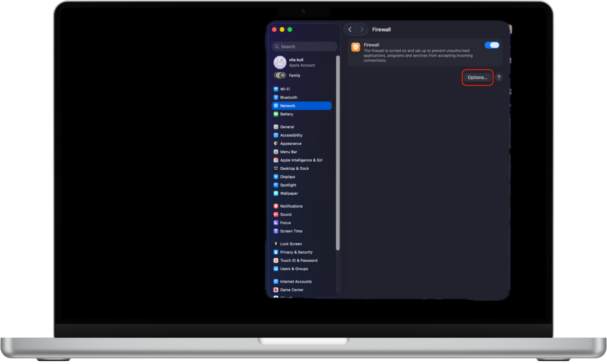607x364 pixels.
Task: Select Game Center in the sidebar
Action: (x=292, y=290)
